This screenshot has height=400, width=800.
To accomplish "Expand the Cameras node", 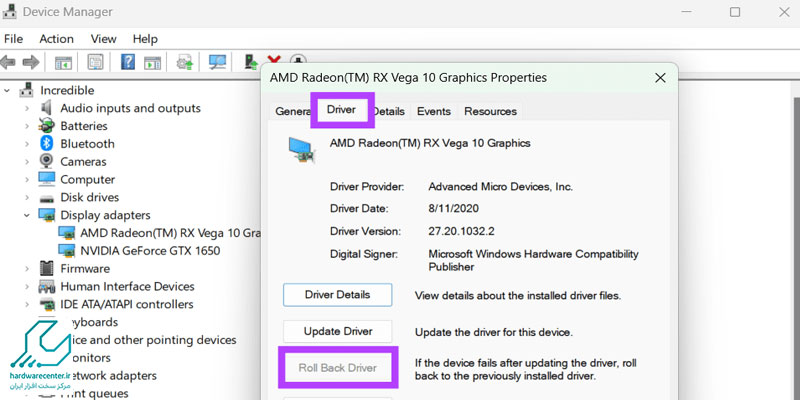I will click(27, 162).
